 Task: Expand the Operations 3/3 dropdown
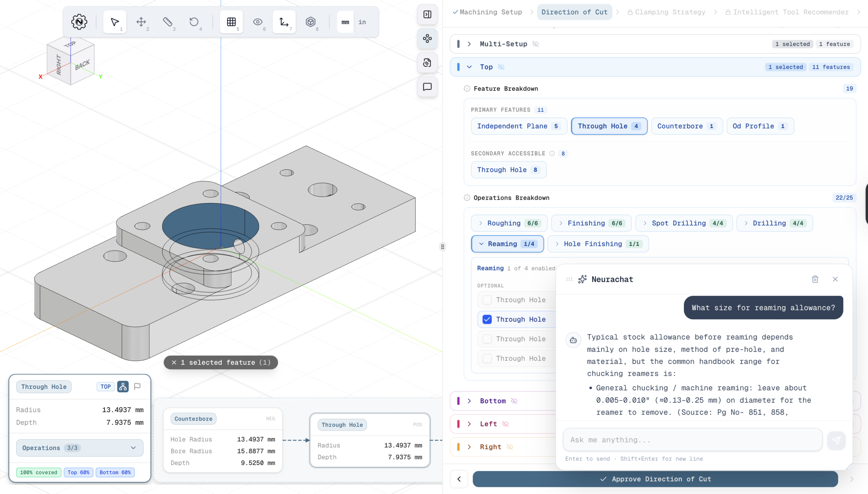click(x=80, y=448)
